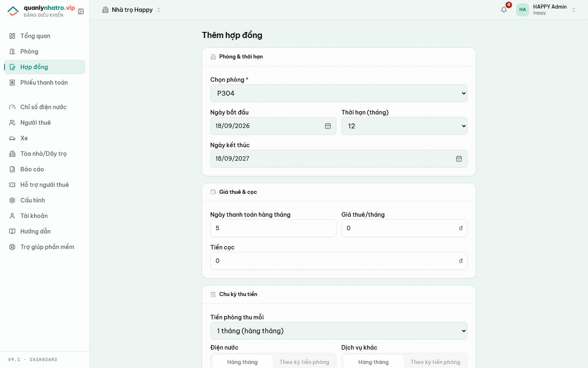The height and width of the screenshot is (368, 588).
Task: Select Hàng tháng under Dịch vụ khác
Action: (374, 362)
